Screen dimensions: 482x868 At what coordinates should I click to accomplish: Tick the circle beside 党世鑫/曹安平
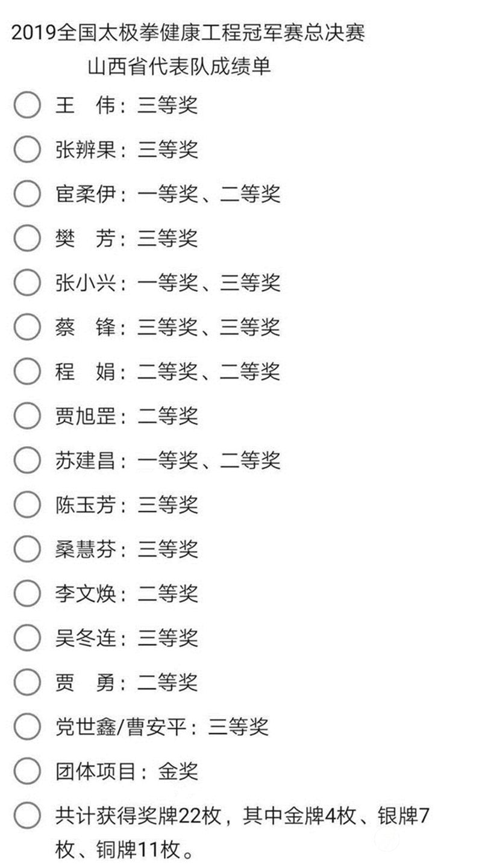(27, 727)
